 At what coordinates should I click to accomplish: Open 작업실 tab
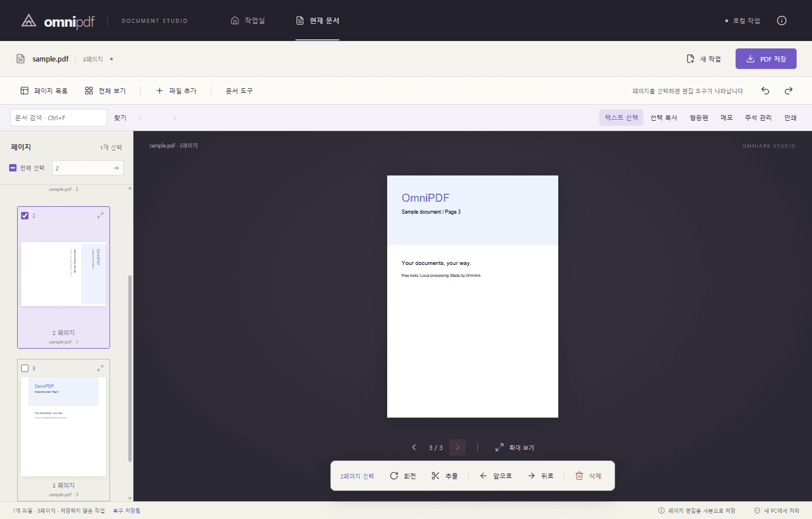(x=247, y=21)
